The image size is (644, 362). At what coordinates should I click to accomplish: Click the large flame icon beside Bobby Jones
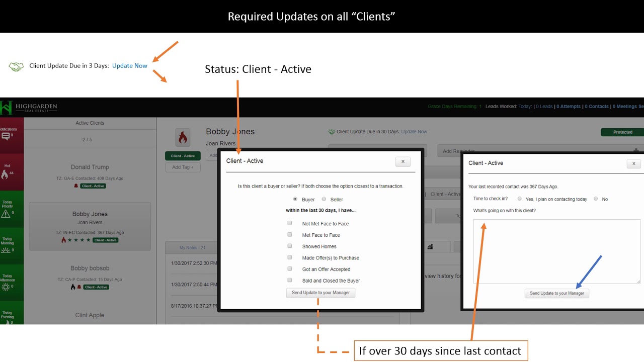(183, 137)
